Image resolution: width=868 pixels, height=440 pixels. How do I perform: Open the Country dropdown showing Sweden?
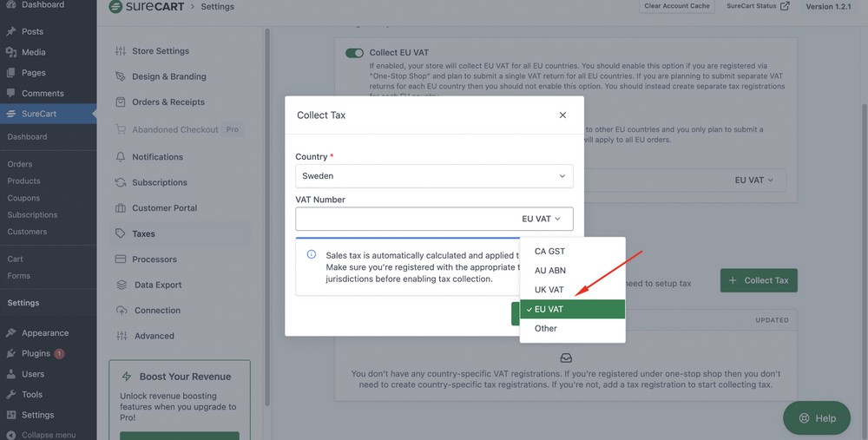coord(434,176)
